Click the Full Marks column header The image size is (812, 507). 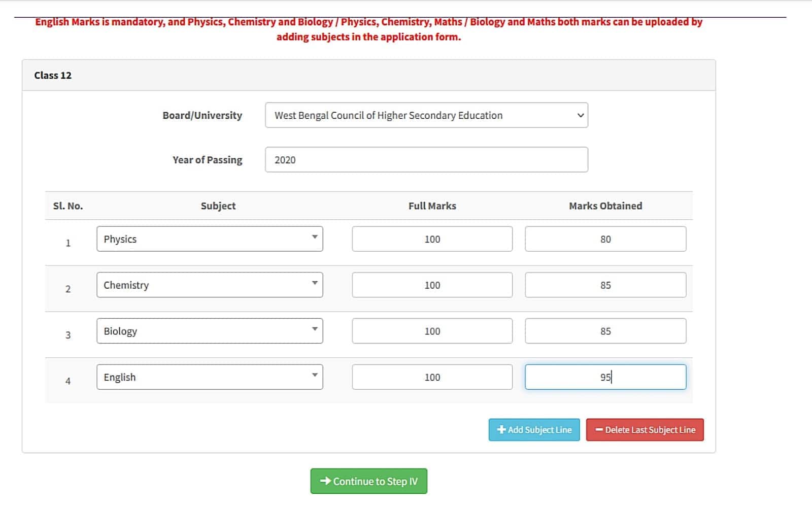pyautogui.click(x=432, y=206)
